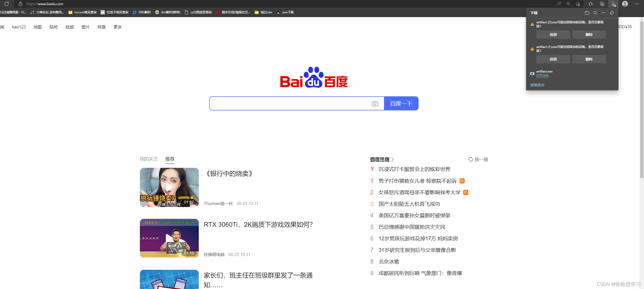Click 查看更多 in downloads panel
This screenshot has width=644, height=289.
pos(537,85)
